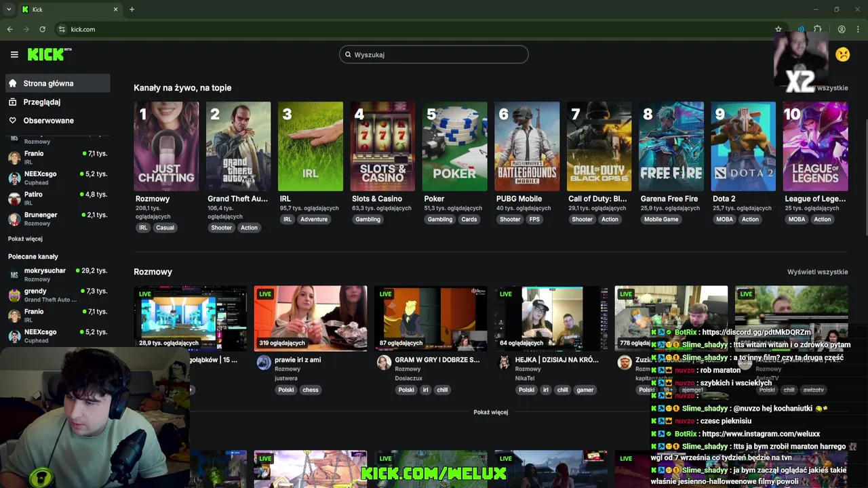
Task: Open the Poker category card
Action: click(454, 146)
